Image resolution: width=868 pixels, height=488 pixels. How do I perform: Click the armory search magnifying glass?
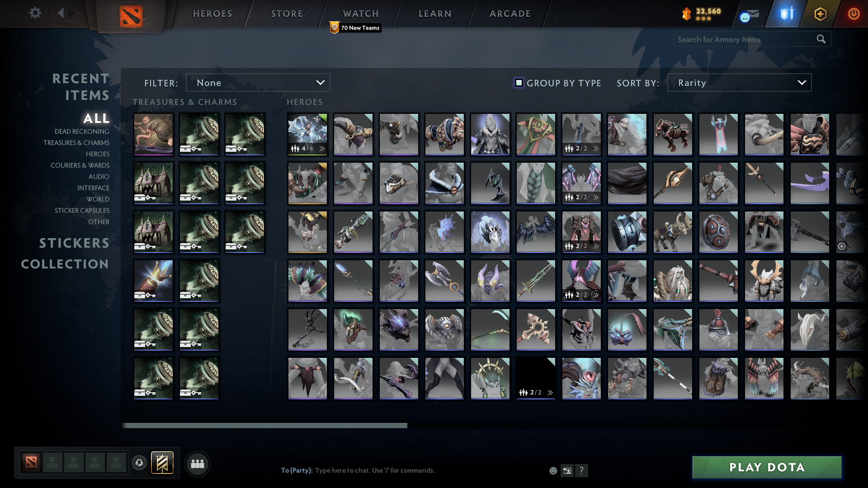point(821,39)
